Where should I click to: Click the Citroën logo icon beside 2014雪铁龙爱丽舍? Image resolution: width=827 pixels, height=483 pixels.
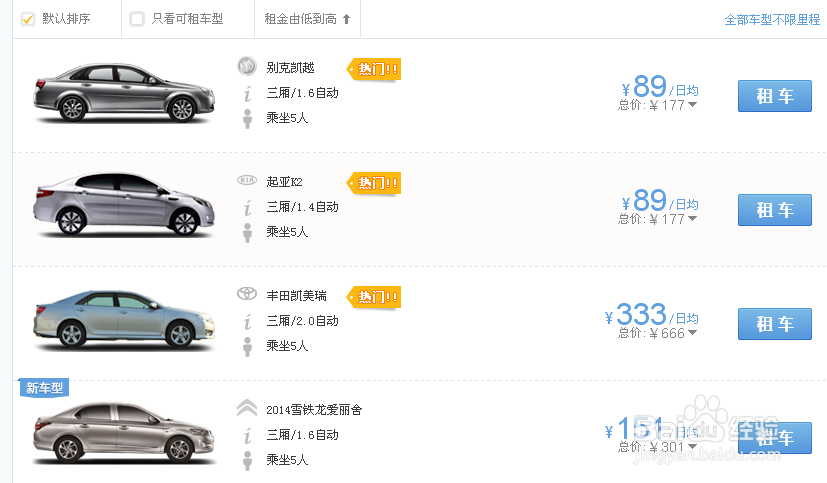(246, 408)
